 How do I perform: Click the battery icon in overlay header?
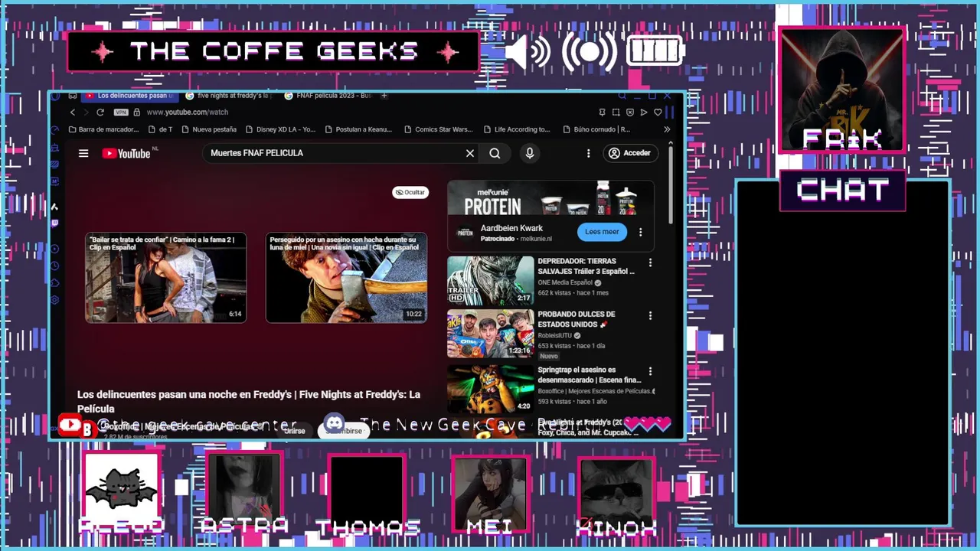(x=655, y=51)
